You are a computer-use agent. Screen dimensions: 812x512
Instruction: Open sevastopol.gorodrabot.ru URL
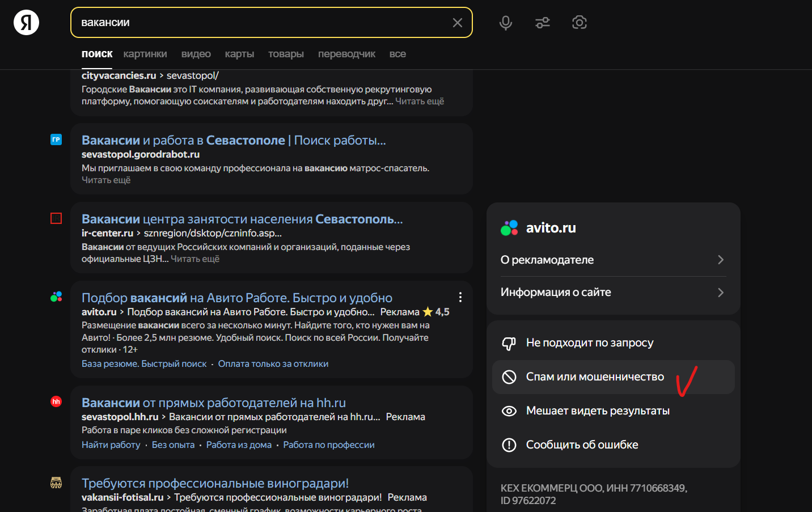tap(141, 154)
